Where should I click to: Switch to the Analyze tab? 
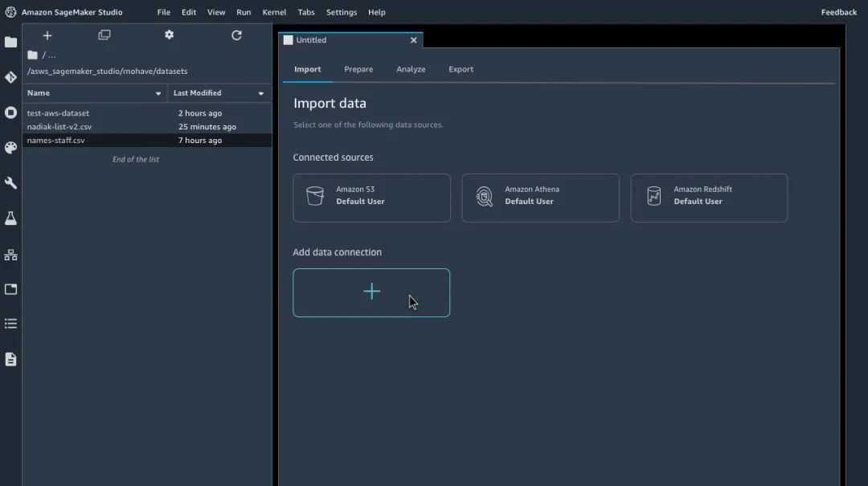point(411,69)
